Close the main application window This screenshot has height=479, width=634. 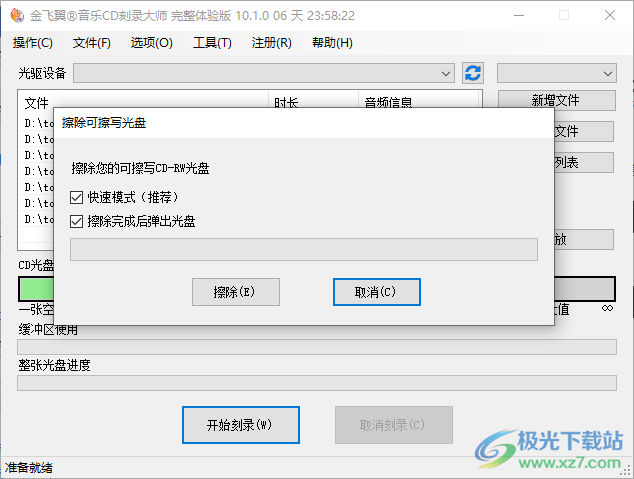click(610, 15)
